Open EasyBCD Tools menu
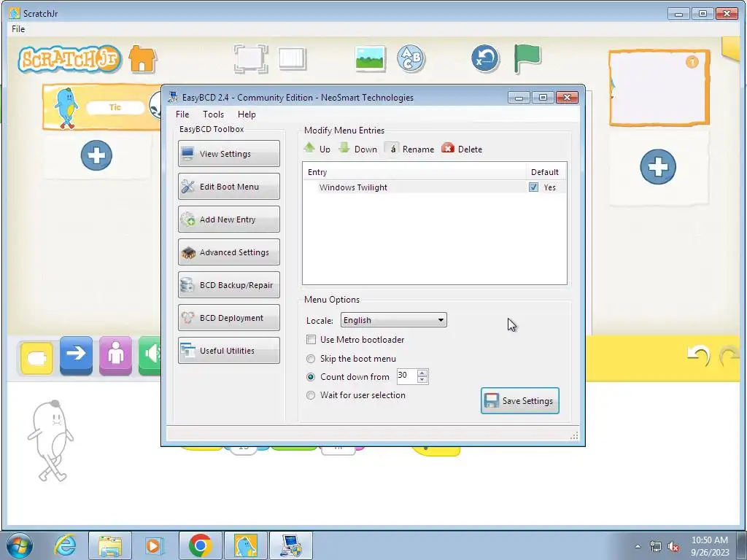The height and width of the screenshot is (560, 747). pyautogui.click(x=213, y=114)
